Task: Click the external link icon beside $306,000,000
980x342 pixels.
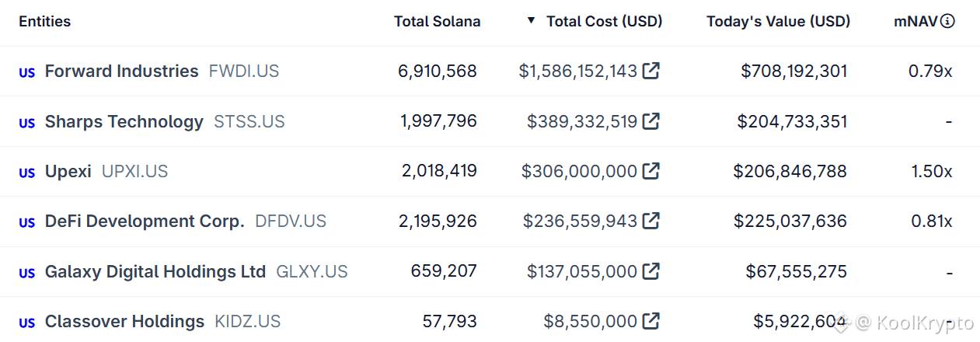Action: (651, 171)
